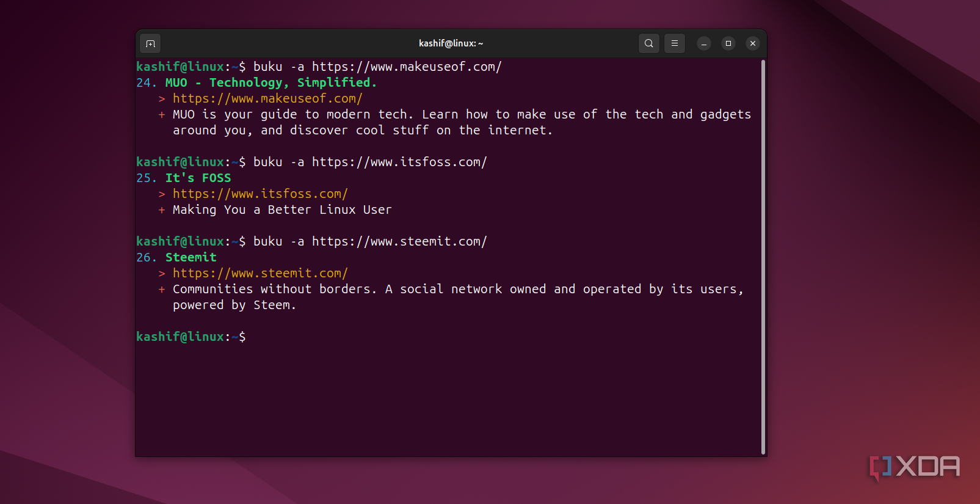Viewport: 980px width, 504px height.
Task: Open the terminal hamburger menu
Action: [x=675, y=43]
